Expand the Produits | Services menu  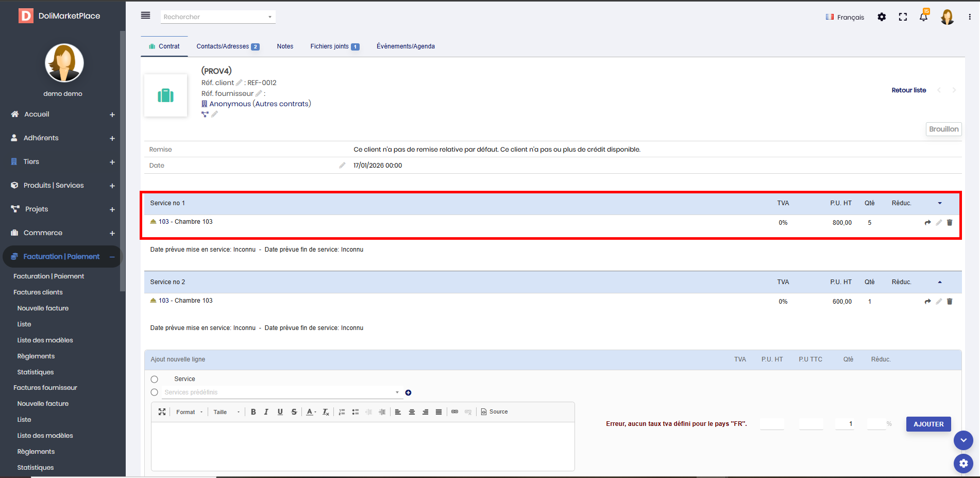pos(112,186)
